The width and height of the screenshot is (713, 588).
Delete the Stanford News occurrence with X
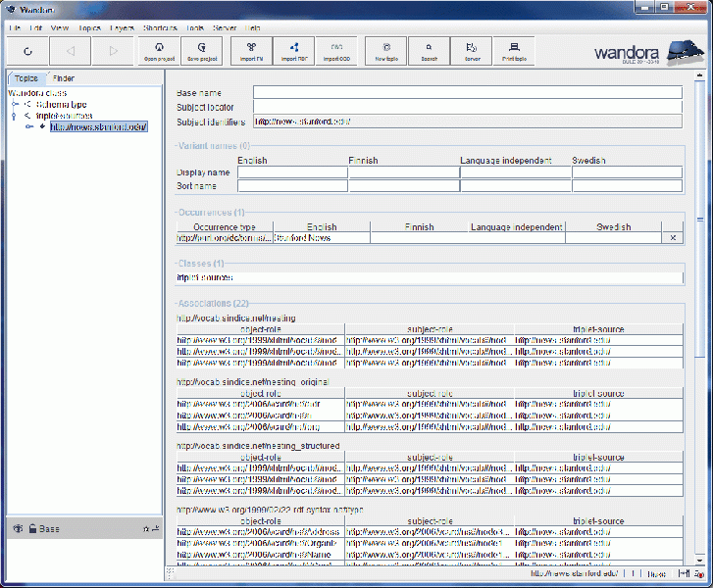point(672,238)
